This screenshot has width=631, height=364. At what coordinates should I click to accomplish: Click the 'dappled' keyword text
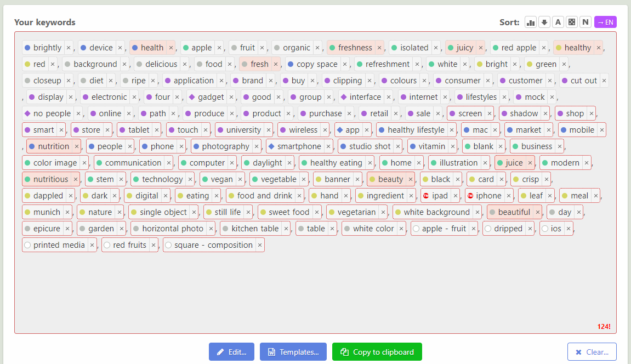48,196
